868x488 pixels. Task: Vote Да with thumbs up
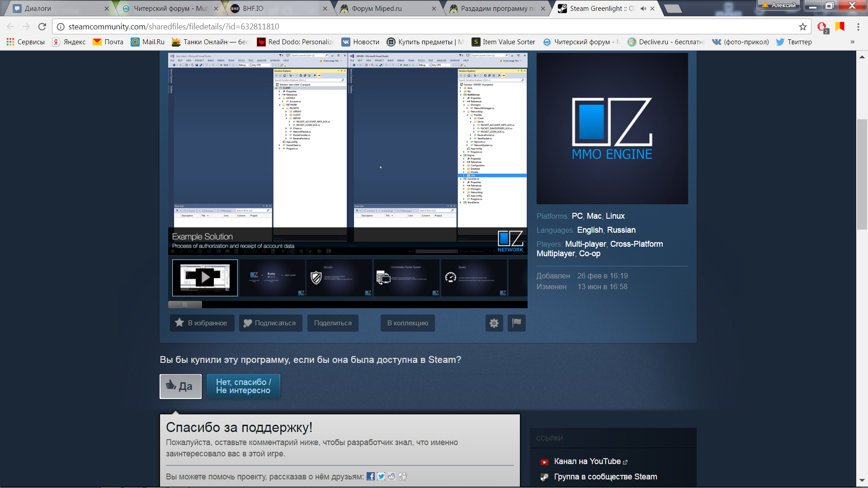[180, 386]
